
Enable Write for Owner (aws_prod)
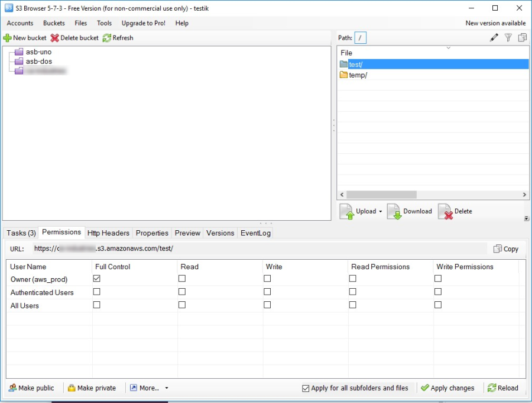click(x=267, y=279)
